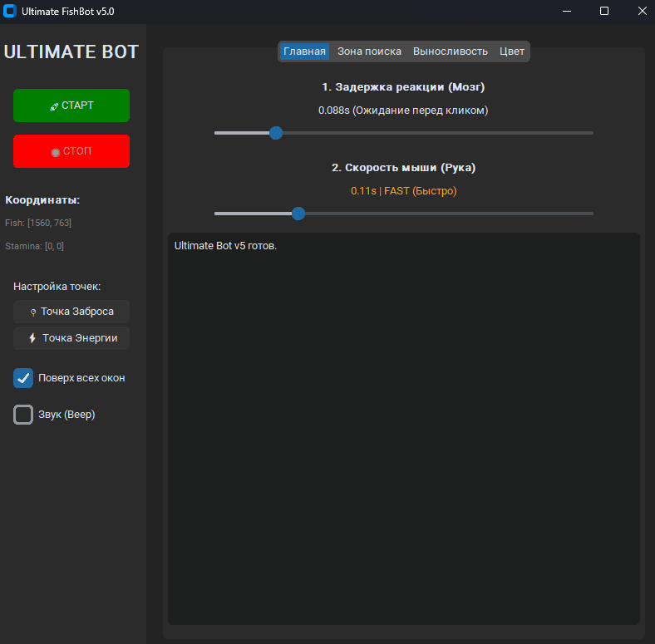Disable the Поверх всех окон checkbox

23,378
